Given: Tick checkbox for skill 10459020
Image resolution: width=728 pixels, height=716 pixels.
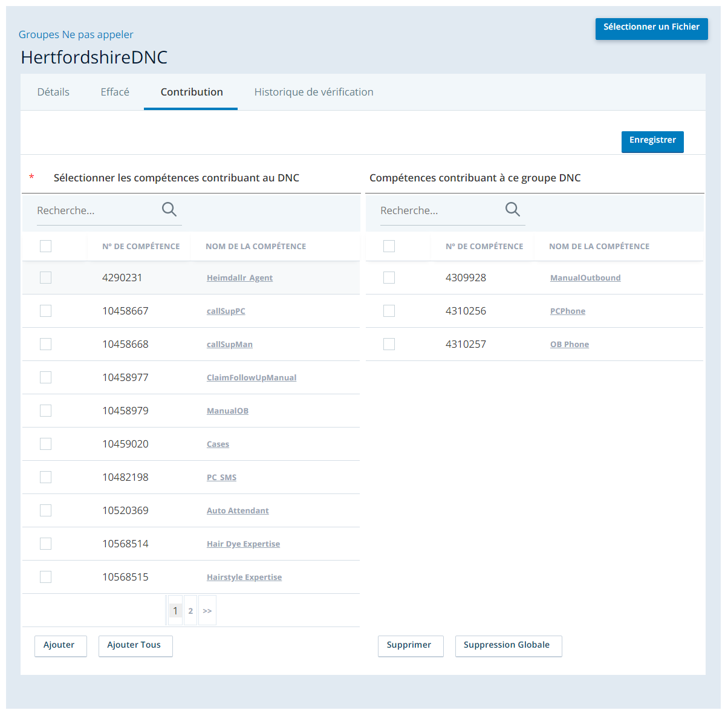Looking at the screenshot, I should tap(45, 444).
